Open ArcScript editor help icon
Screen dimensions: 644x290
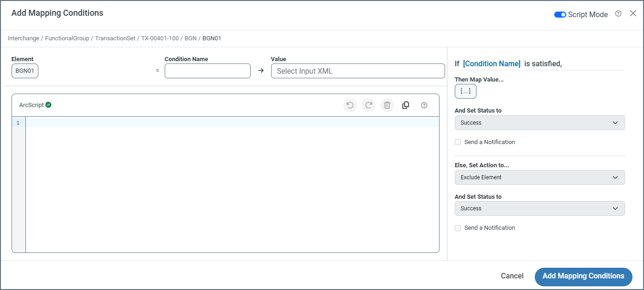(424, 105)
